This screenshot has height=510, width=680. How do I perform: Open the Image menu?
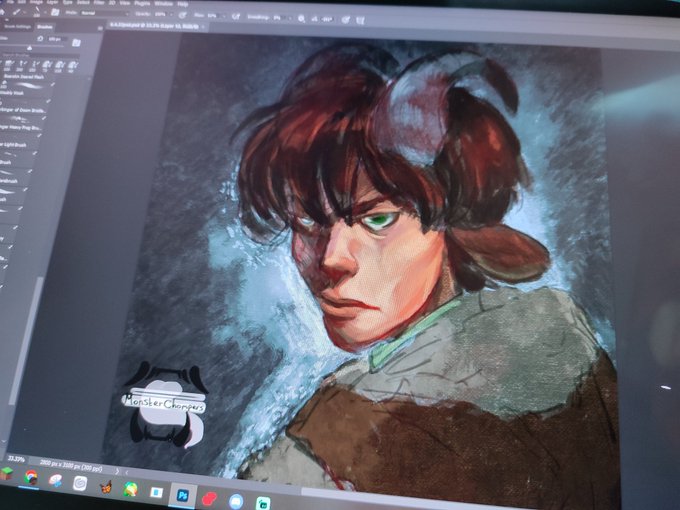coord(36,2)
